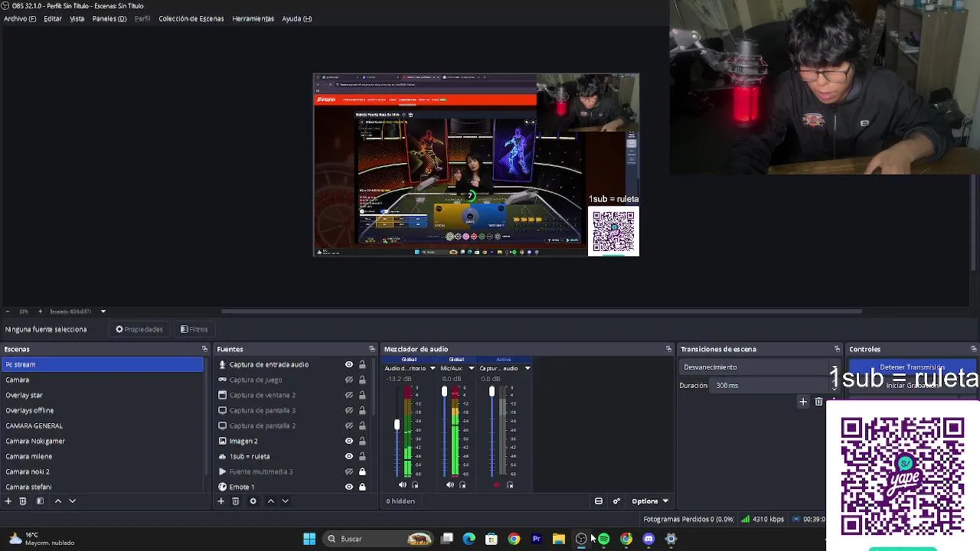Select the Overlay star scene
Image resolution: width=980 pixels, height=551 pixels.
[x=103, y=395]
